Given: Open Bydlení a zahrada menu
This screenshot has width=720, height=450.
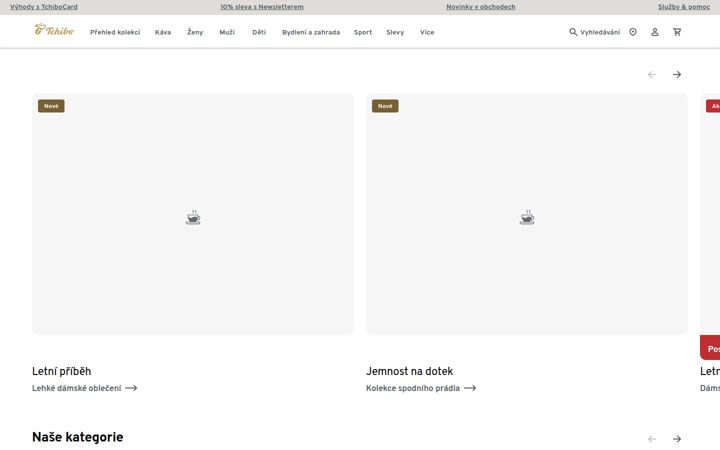Looking at the screenshot, I should 311,32.
